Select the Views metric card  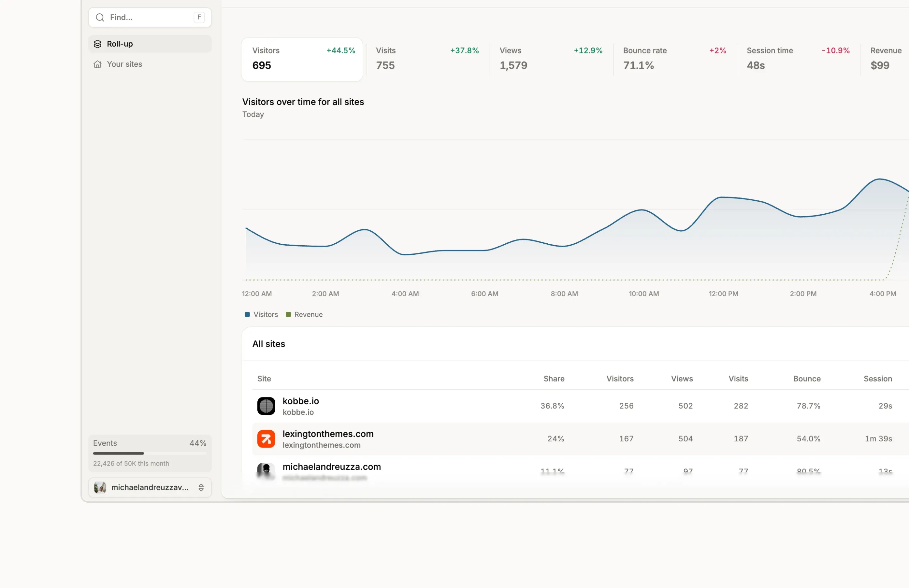click(x=551, y=60)
